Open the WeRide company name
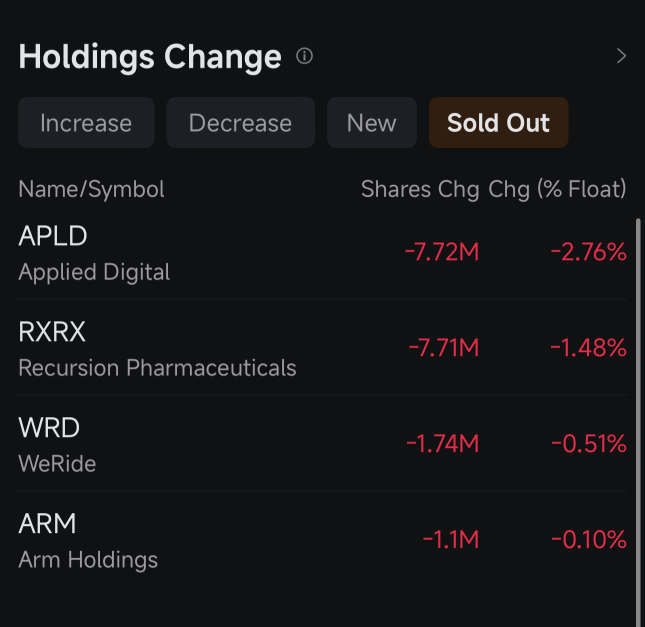 coord(57,464)
